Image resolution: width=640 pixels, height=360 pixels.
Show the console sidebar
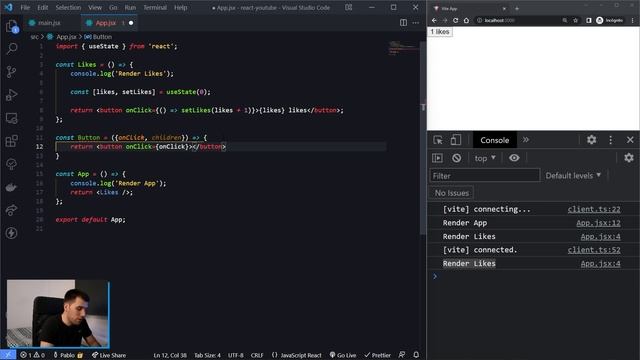pos(437,158)
